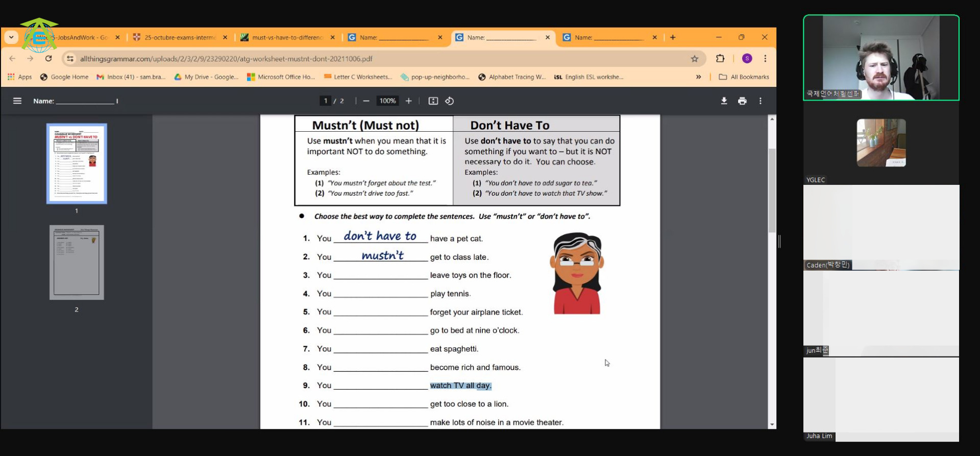Select the page 1 thumbnail
This screenshot has width=980, height=456.
tap(77, 163)
